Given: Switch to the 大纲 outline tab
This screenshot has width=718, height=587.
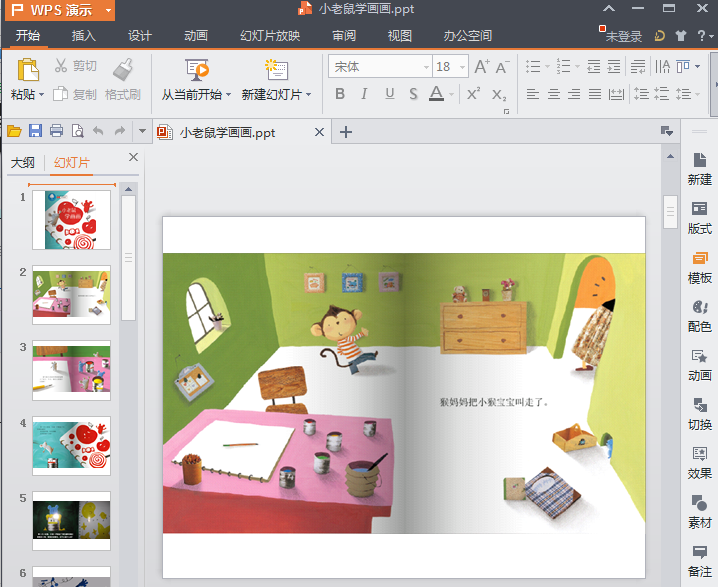Looking at the screenshot, I should click(23, 163).
